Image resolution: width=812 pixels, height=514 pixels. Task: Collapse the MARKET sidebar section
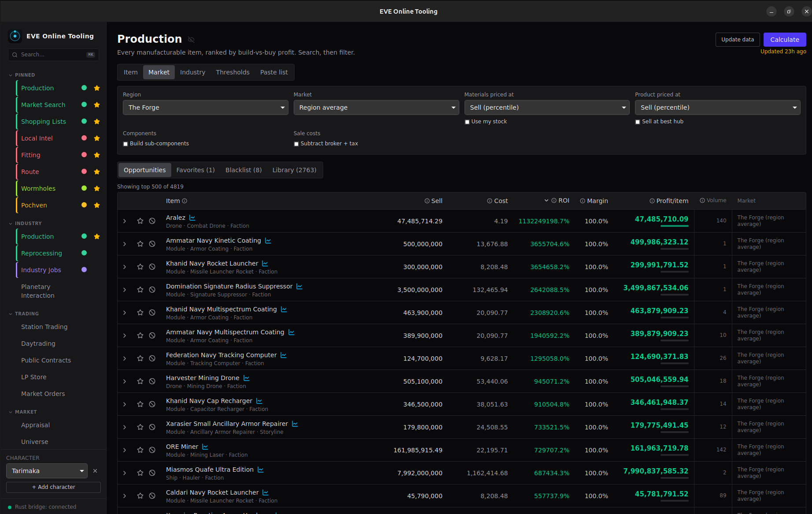[x=23, y=412]
